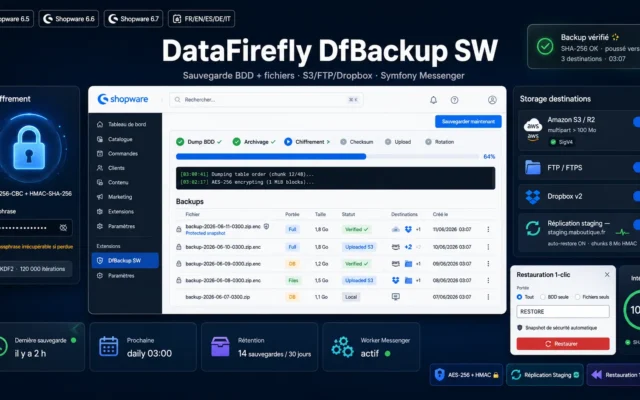This screenshot has height=400, width=640.
Task: Click the FTP / FTPS folder icon
Action: click(533, 167)
